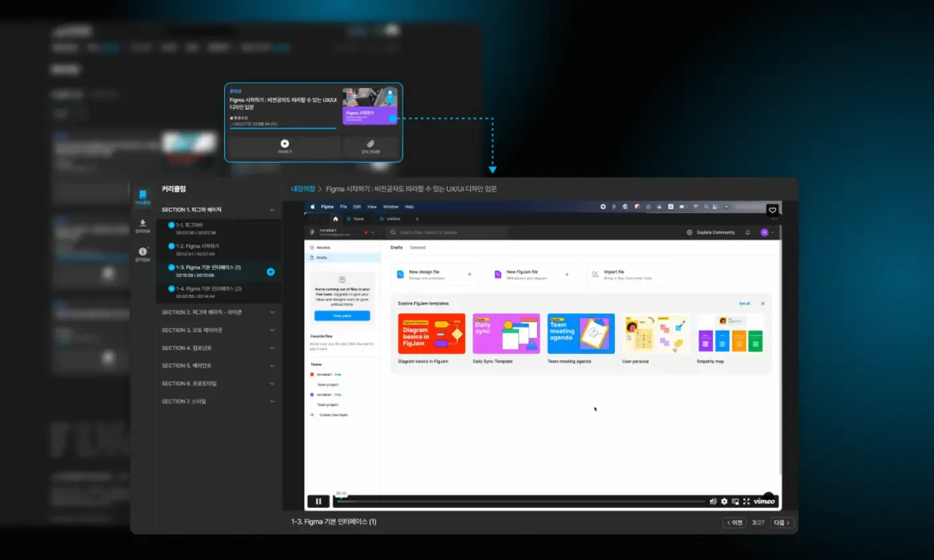Screen dimensions: 934x560
Task: Go to the next lesson with 다음
Action: pos(782,523)
